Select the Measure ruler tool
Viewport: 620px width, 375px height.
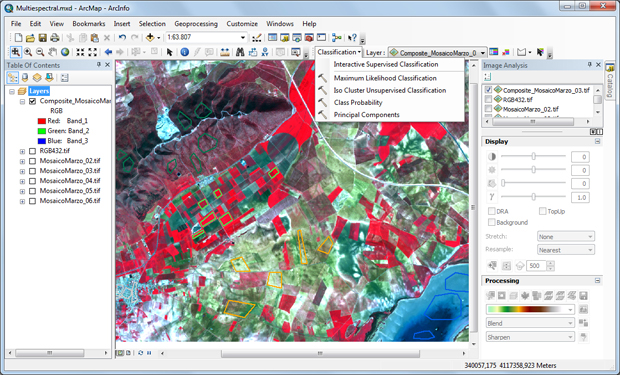(x=225, y=52)
